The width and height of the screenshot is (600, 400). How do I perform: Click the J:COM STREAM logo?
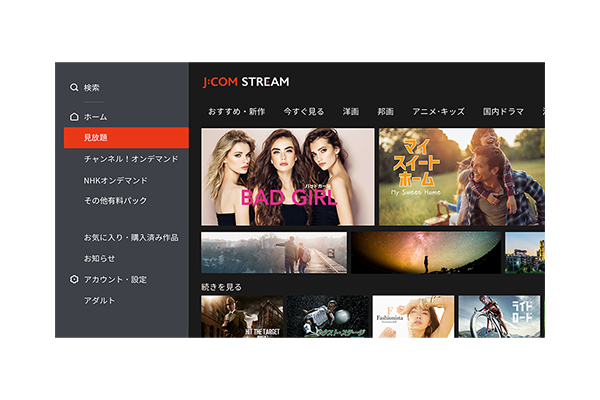[x=246, y=82]
